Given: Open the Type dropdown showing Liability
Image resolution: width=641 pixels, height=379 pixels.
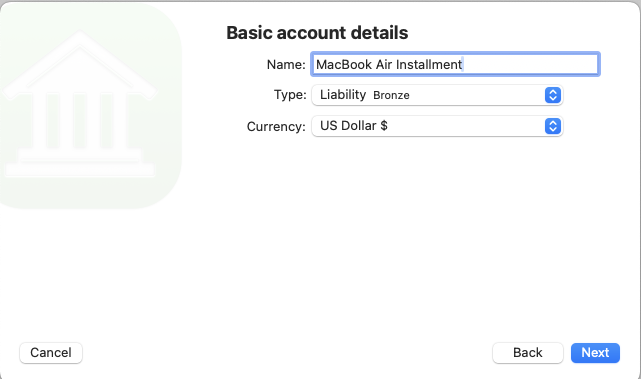Looking at the screenshot, I should click(437, 95).
